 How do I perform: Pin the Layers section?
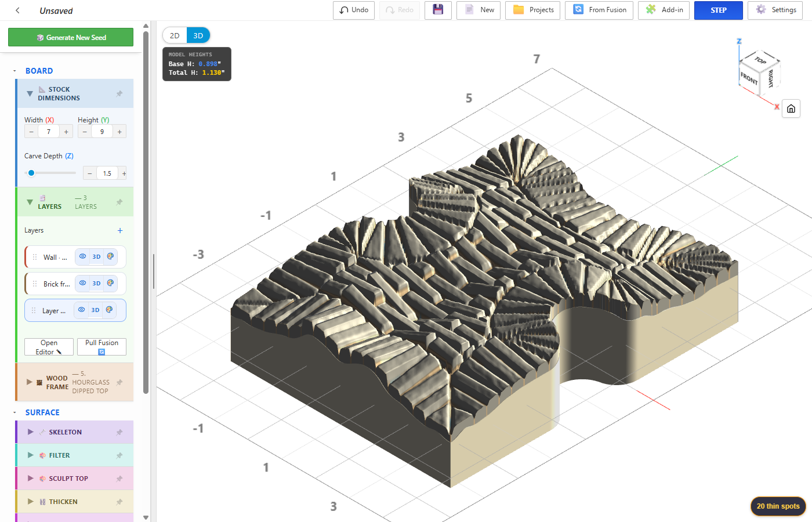coord(119,202)
